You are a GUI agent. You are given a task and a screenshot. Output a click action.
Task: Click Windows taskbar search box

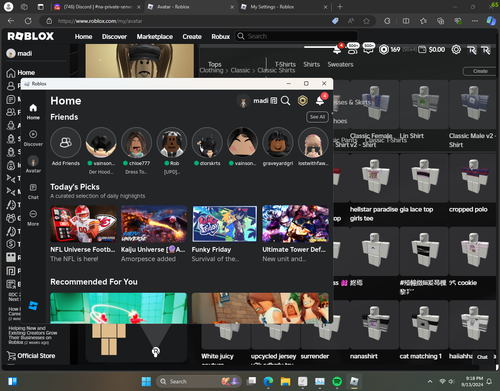pyautogui.click(x=198, y=381)
